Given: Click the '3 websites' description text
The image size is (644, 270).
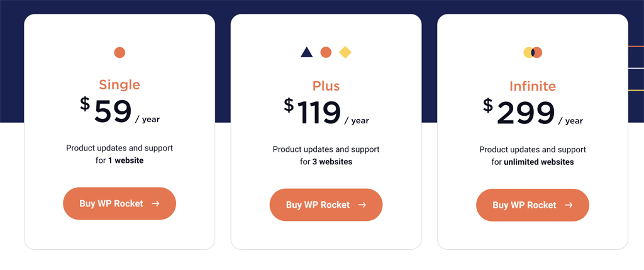Looking at the screenshot, I should 332,162.
